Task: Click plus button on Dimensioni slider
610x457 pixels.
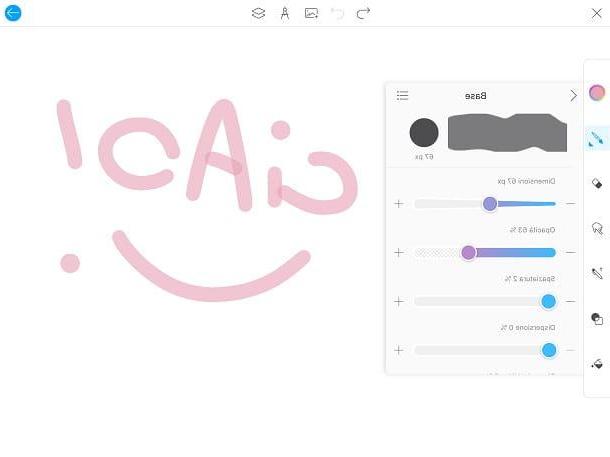Action: point(399,204)
